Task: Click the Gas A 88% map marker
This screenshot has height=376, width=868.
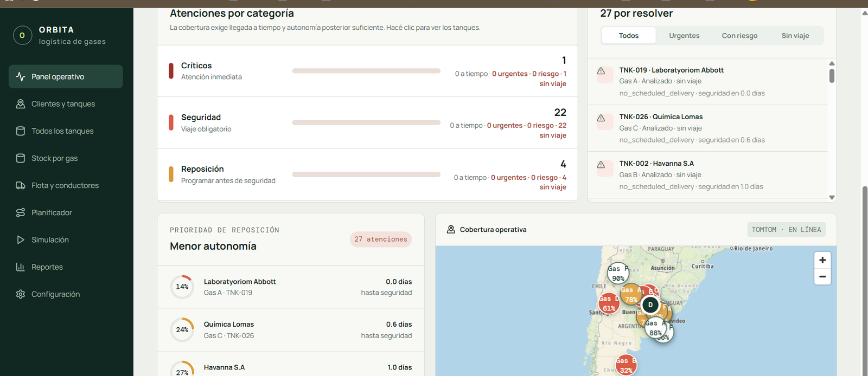Action: [655, 328]
